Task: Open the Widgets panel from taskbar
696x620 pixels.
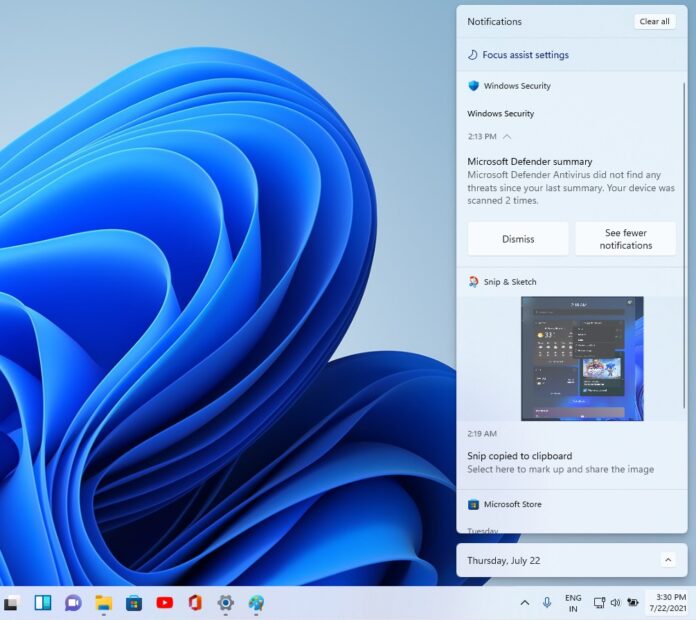Action: coord(43,603)
